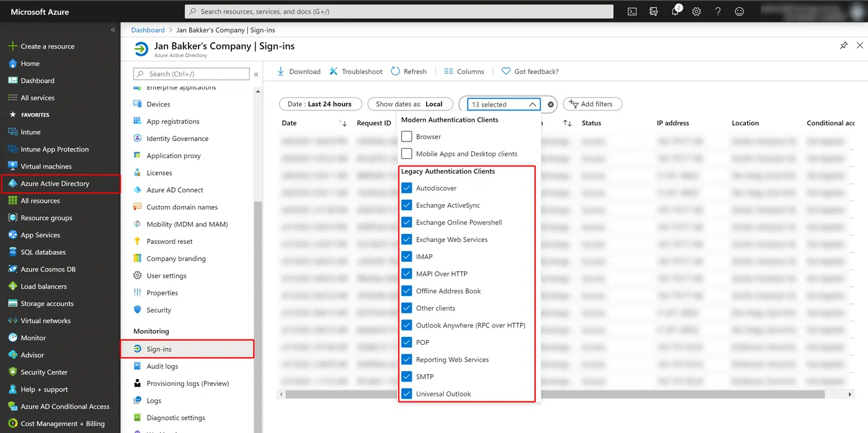The width and height of the screenshot is (868, 433).
Task: Click the resource menu search field
Action: pos(192,74)
